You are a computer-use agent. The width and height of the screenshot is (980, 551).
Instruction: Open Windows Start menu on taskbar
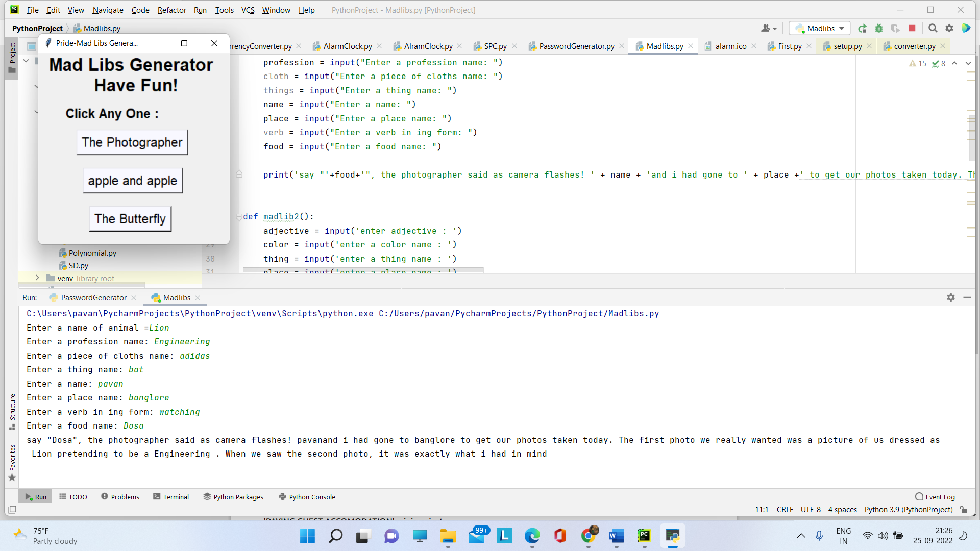(307, 536)
